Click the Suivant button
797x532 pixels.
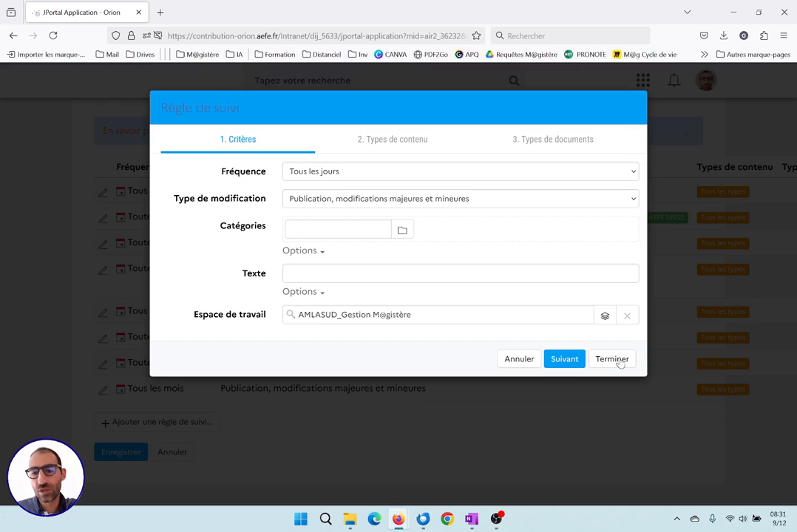pos(564,358)
